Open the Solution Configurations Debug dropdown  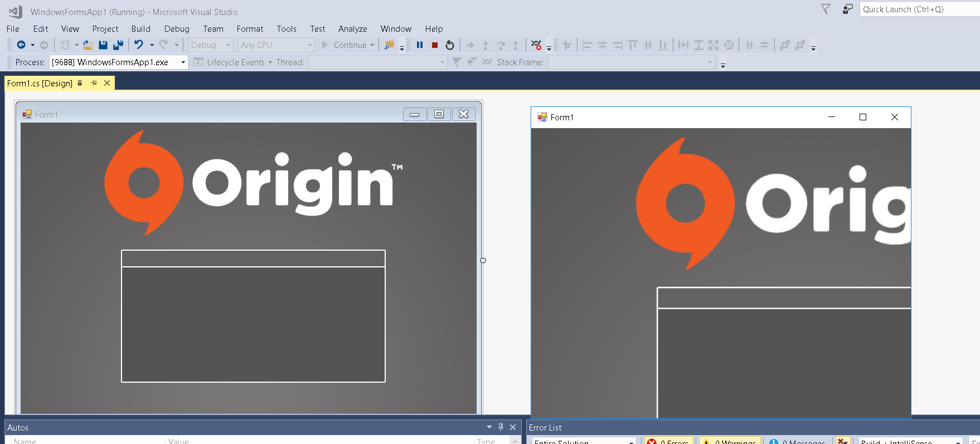(211, 45)
